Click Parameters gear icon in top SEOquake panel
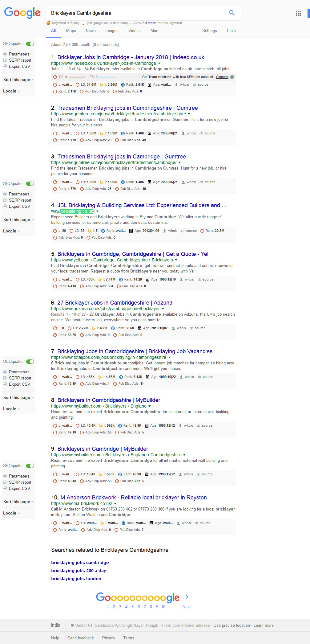 tap(5, 54)
